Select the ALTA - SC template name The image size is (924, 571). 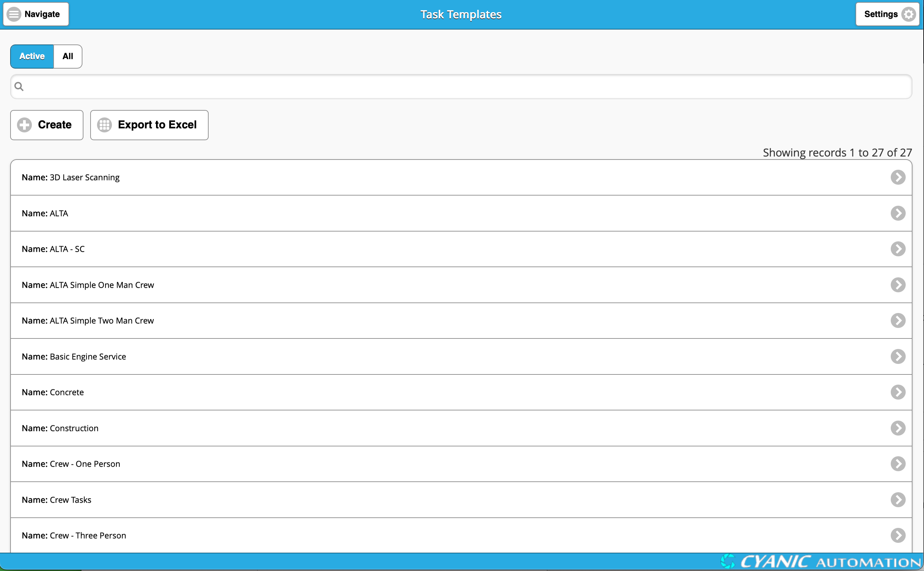tap(67, 249)
